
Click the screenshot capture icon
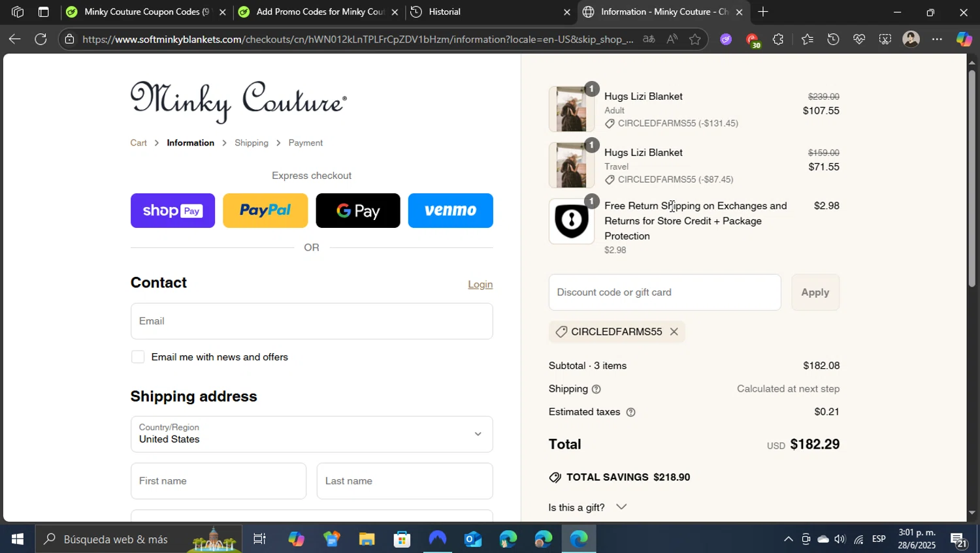tap(885, 39)
